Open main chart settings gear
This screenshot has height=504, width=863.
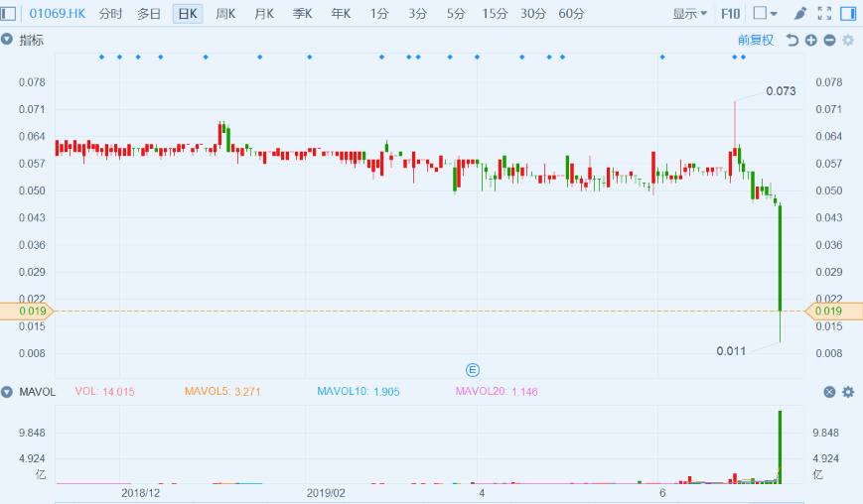848,40
